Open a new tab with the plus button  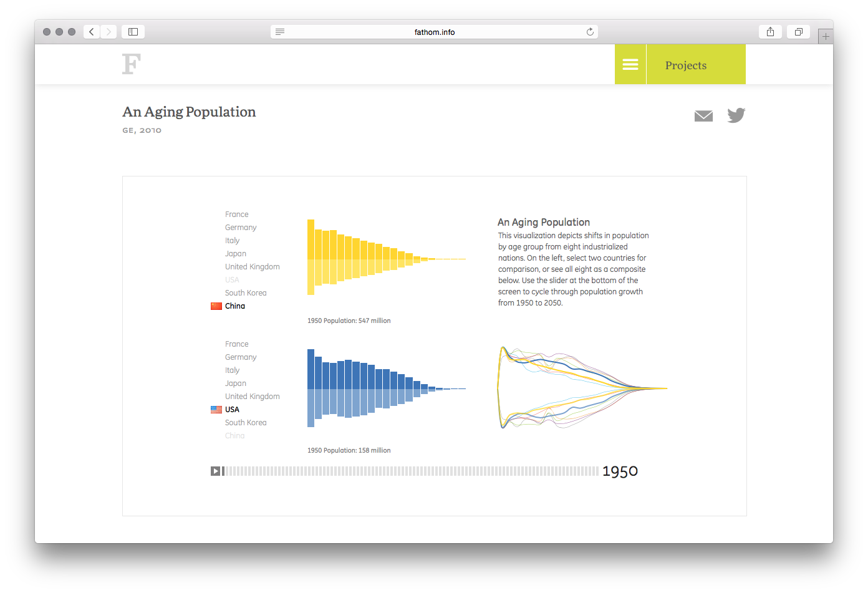[x=826, y=36]
